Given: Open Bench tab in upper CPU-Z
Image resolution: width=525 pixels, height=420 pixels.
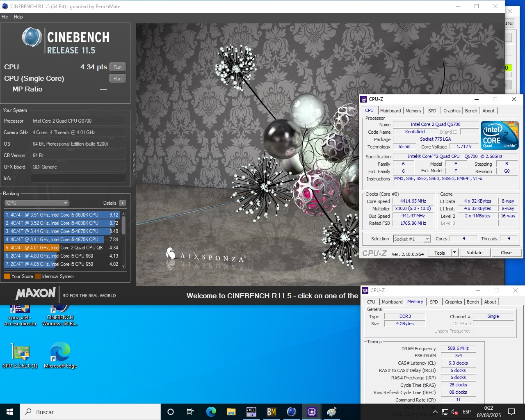Looking at the screenshot, I should (x=471, y=111).
